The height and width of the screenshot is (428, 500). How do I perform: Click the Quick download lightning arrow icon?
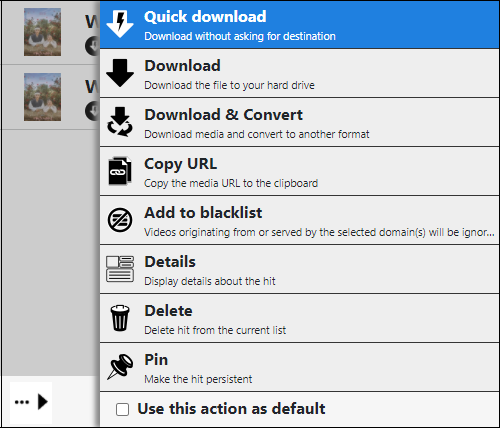tap(120, 23)
